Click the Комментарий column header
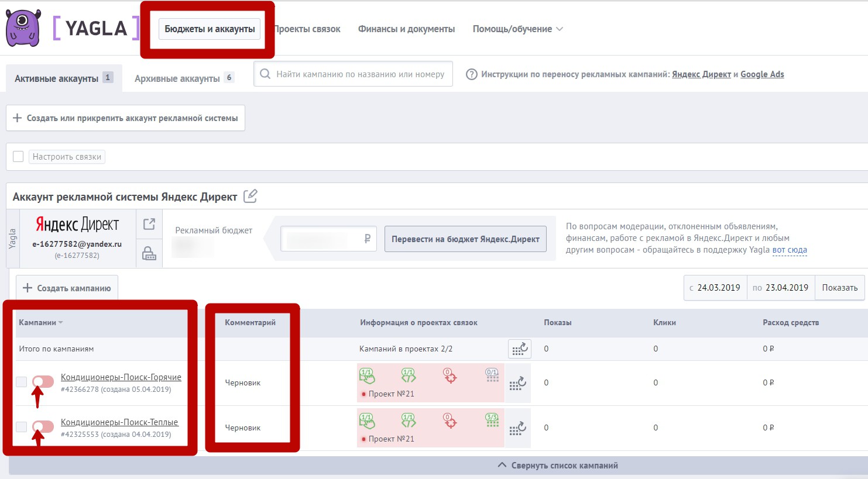Viewport: 868px width, 479px height. [250, 323]
